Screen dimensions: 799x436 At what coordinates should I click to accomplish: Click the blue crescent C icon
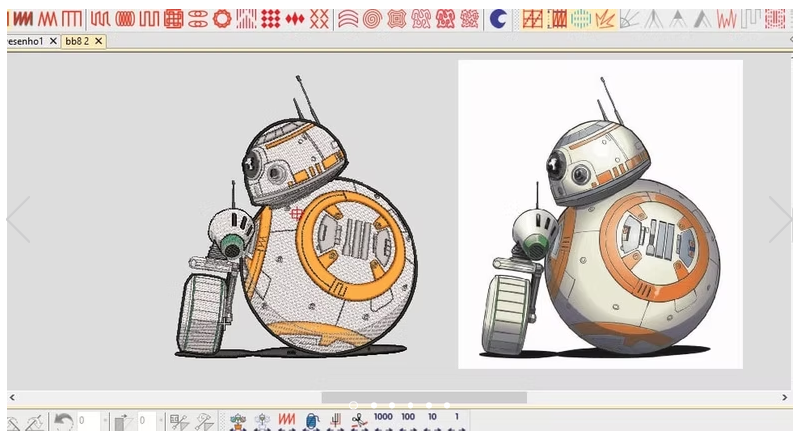point(498,19)
